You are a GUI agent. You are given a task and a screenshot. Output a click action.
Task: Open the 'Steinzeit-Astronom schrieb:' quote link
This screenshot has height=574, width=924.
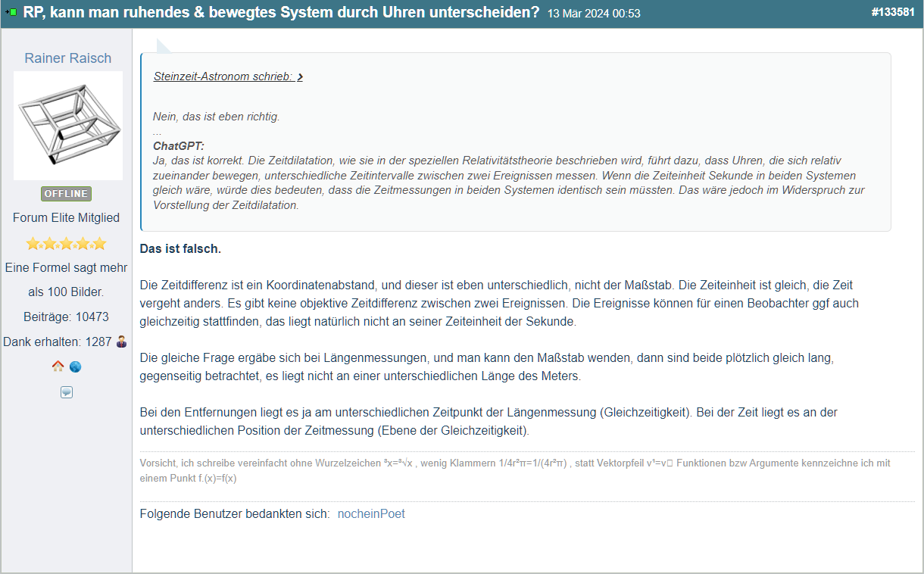pyautogui.click(x=223, y=76)
